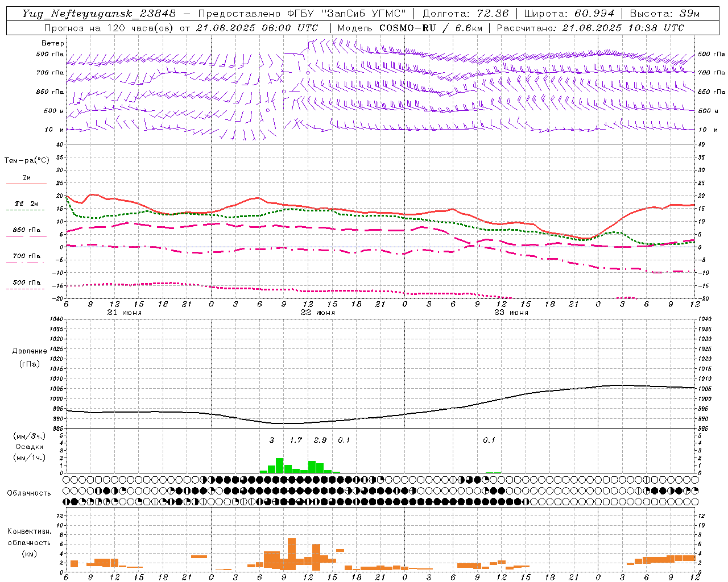Click the 2м temperature legend entry
This screenshot has height=582, width=728.
click(x=27, y=177)
